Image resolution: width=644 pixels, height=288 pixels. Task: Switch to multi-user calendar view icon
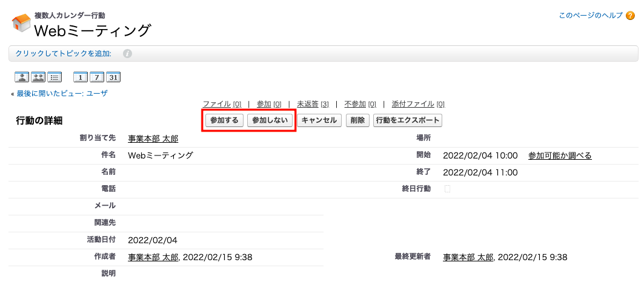[38, 77]
